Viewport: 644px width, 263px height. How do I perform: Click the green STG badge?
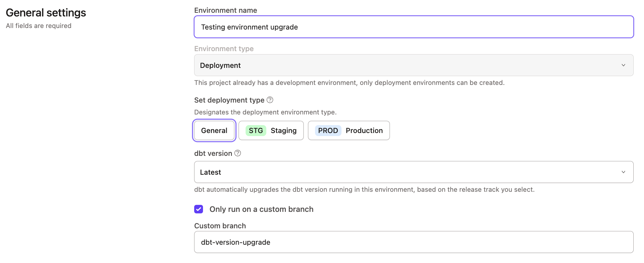pyautogui.click(x=256, y=131)
